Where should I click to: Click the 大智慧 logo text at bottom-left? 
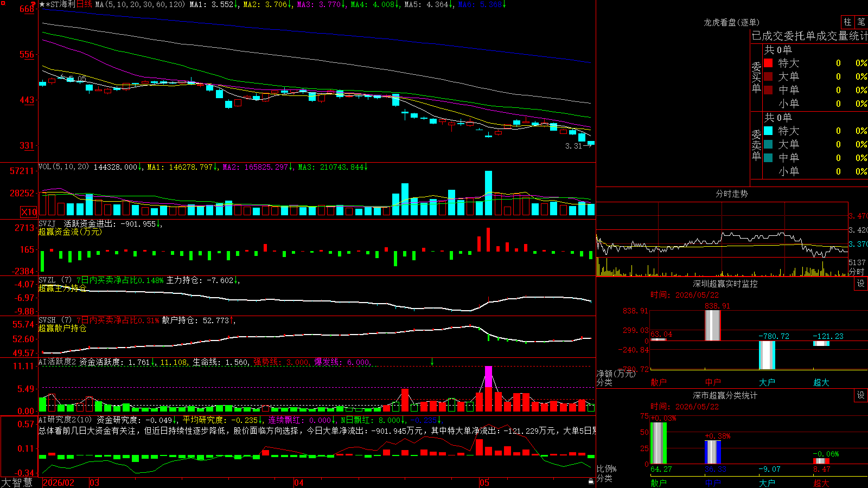pos(16,483)
